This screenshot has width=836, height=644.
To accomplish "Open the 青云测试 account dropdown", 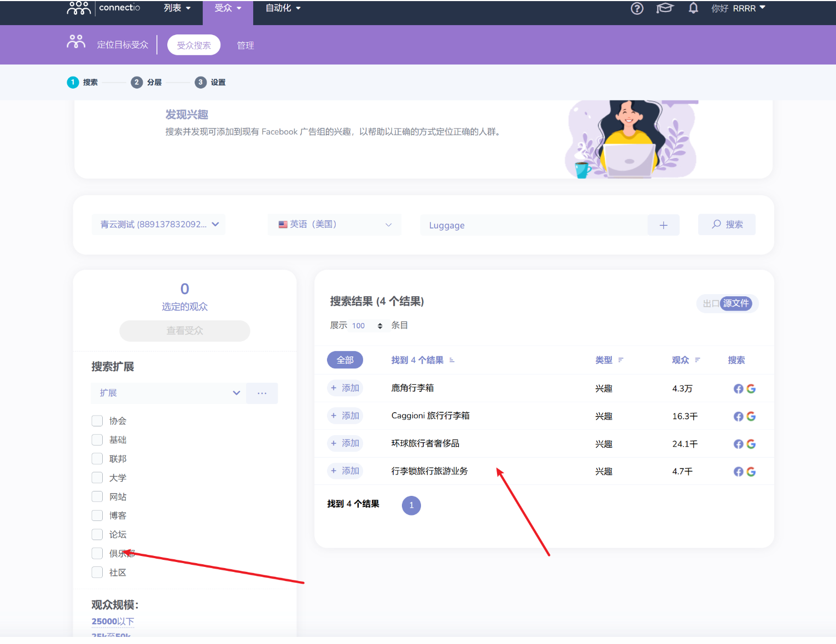I will pos(159,225).
